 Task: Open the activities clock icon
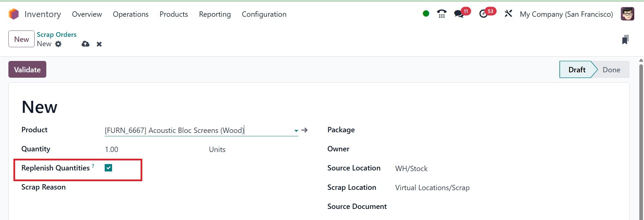tap(483, 14)
